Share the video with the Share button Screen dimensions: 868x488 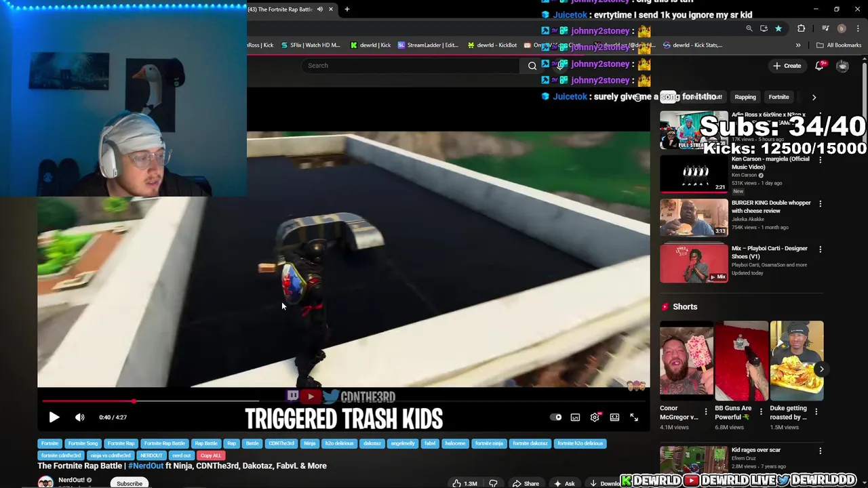[526, 483]
